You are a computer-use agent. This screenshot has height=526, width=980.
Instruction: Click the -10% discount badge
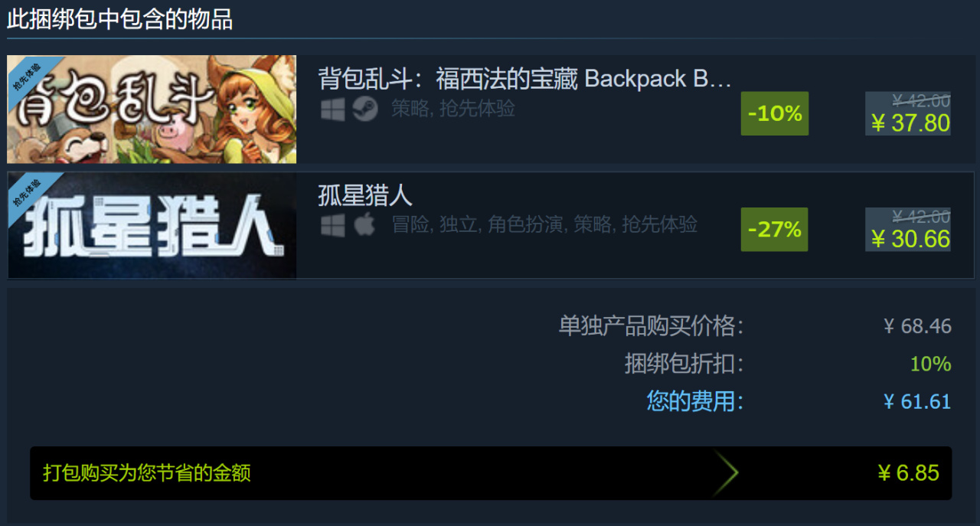(x=775, y=113)
